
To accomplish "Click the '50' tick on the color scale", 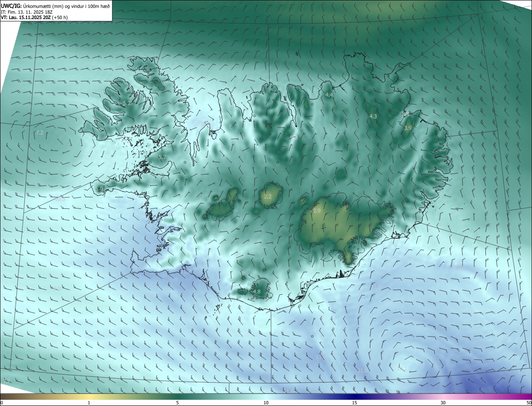I will click(x=529, y=403).
